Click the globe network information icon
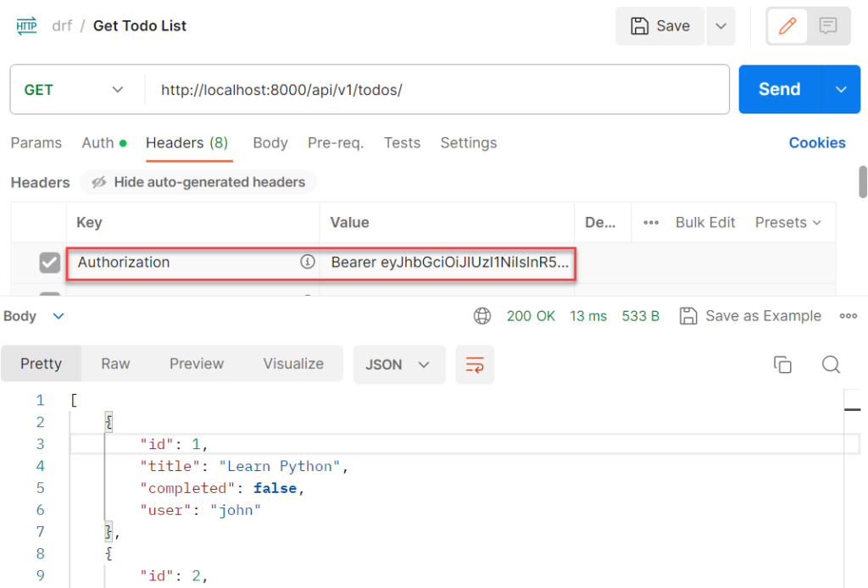The height and width of the screenshot is (588, 868). 482,316
